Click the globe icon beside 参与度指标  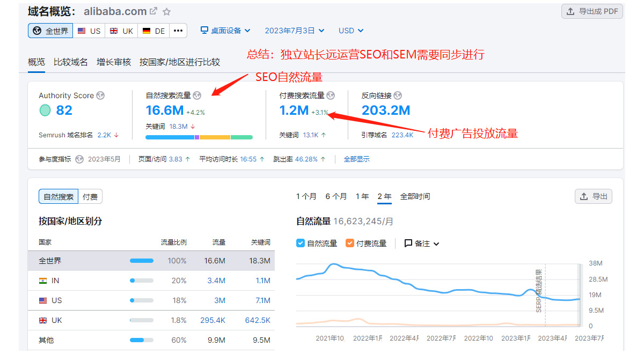tap(79, 159)
